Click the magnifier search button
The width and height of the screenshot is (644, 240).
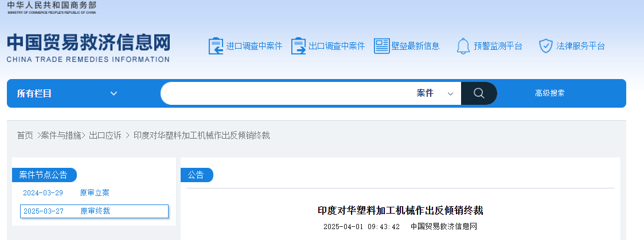click(479, 93)
